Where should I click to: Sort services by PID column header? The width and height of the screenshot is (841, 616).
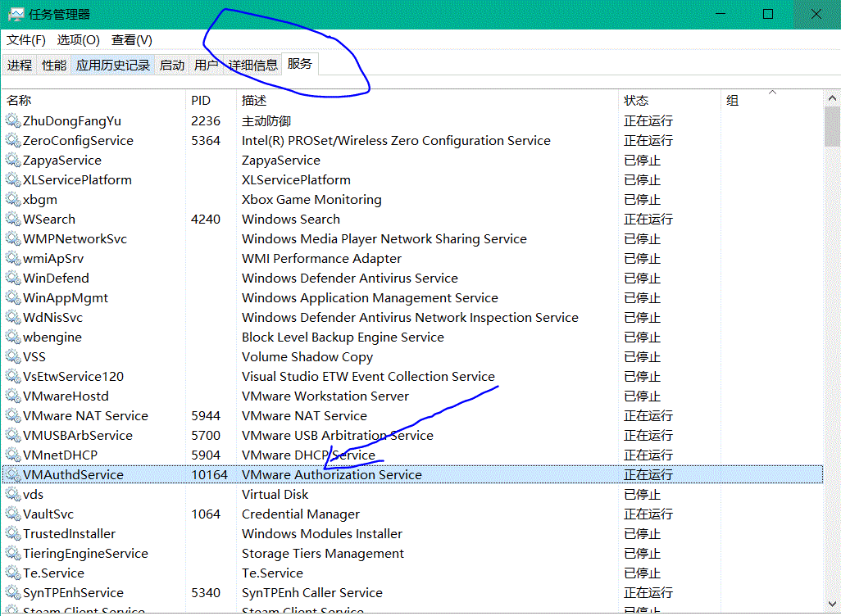point(211,100)
